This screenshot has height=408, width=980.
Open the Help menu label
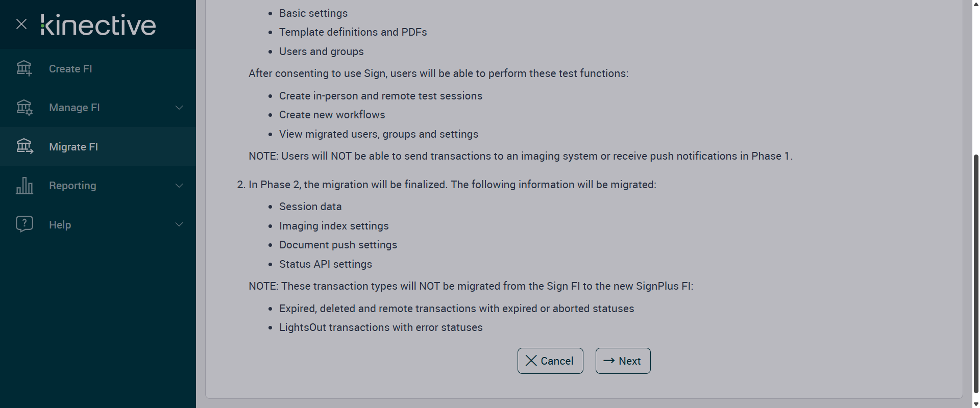[x=60, y=225]
